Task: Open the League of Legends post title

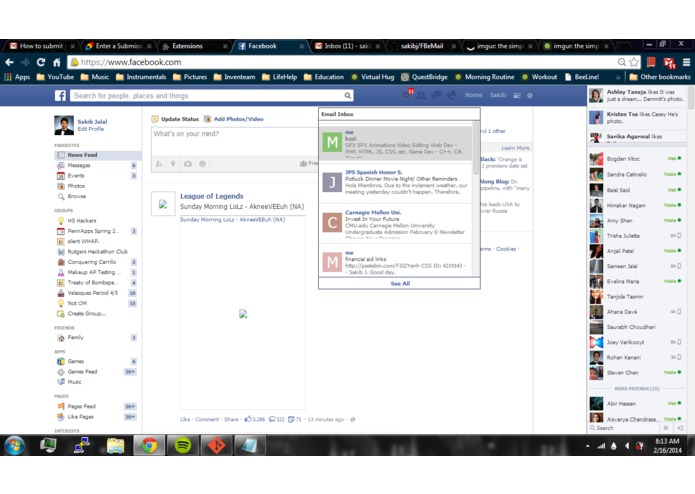Action: tap(211, 196)
